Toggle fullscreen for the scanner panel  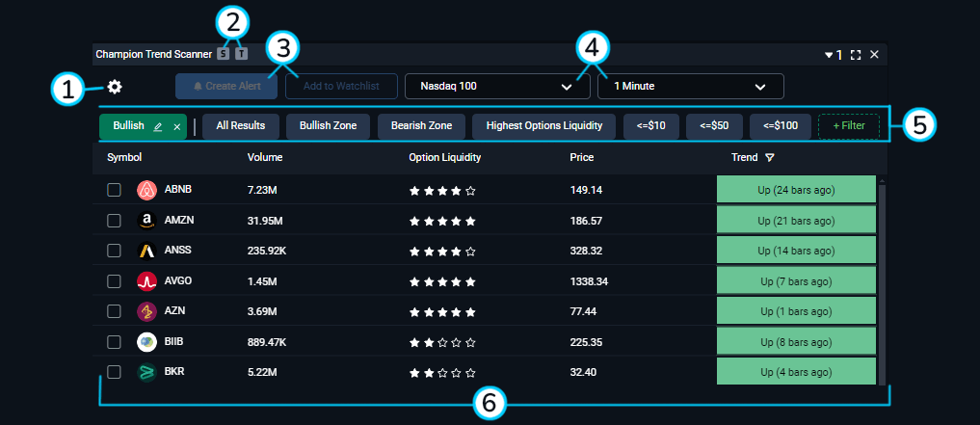[856, 55]
